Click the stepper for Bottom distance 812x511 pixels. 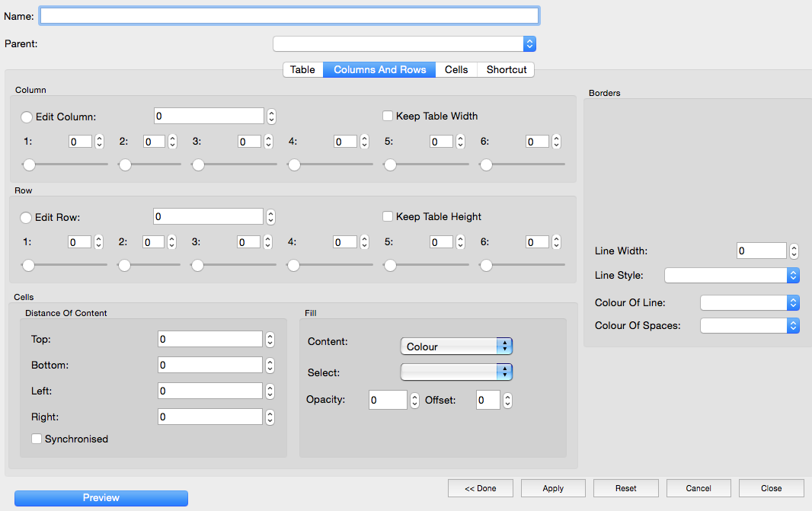[x=270, y=366]
